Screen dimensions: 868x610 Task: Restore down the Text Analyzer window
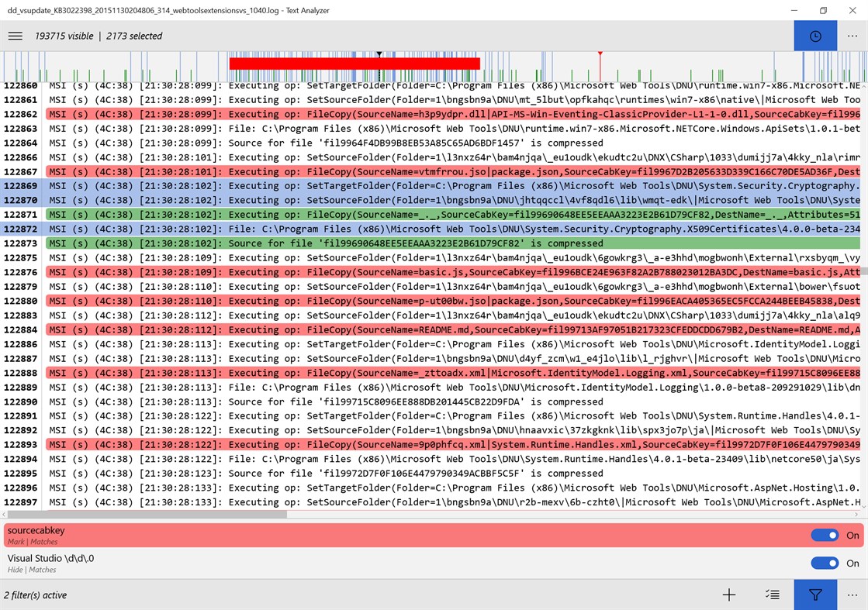pyautogui.click(x=823, y=10)
